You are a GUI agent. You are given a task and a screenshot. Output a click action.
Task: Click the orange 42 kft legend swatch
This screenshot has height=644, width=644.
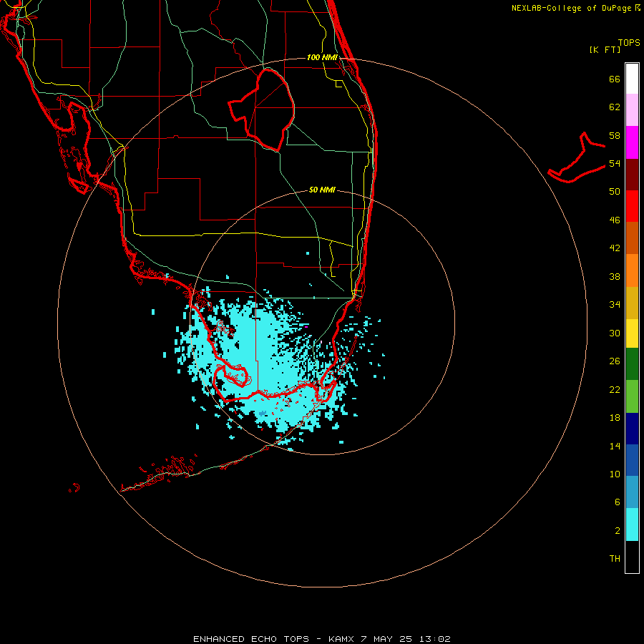click(632, 270)
